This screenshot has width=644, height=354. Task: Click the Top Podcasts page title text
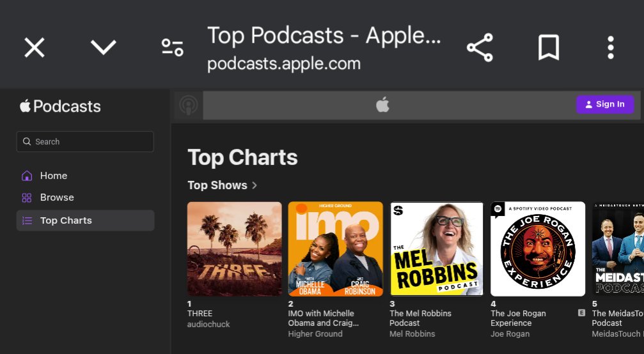(324, 35)
